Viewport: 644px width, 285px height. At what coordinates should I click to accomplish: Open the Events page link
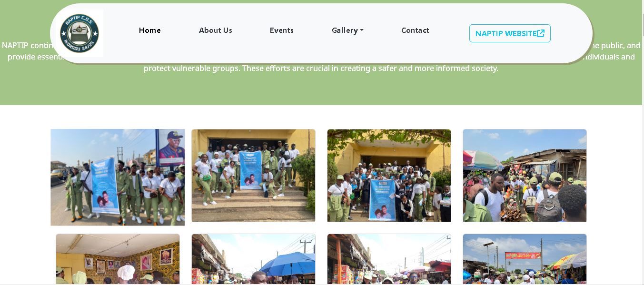click(x=282, y=30)
